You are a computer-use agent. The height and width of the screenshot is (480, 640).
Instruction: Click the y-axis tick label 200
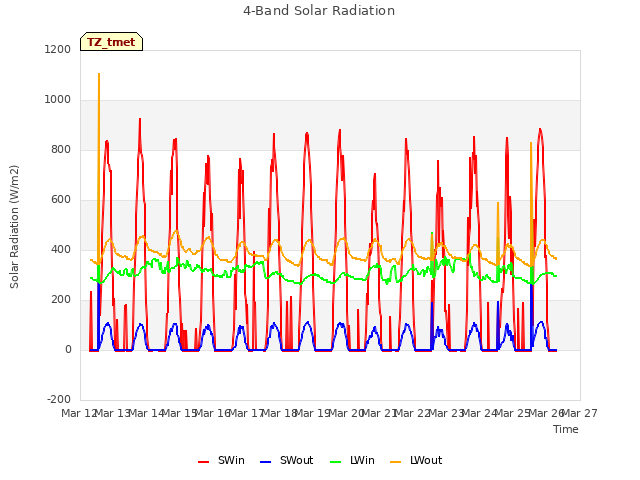click(61, 300)
